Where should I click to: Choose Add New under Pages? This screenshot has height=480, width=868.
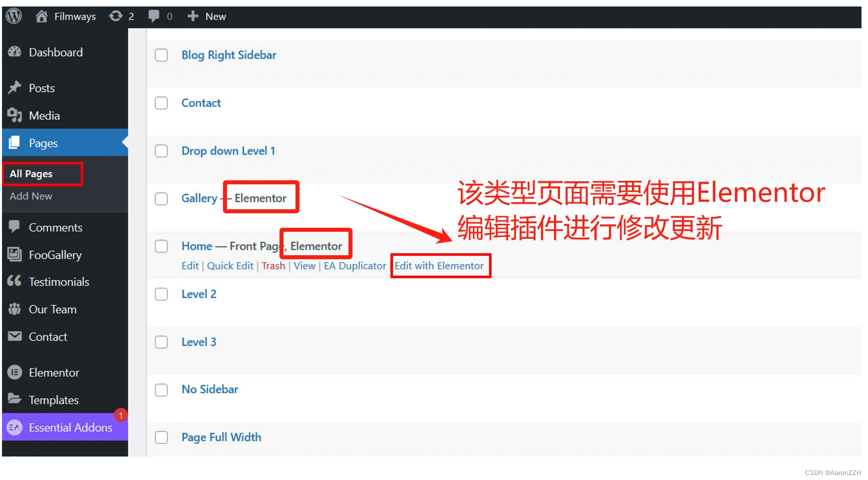pyautogui.click(x=31, y=196)
